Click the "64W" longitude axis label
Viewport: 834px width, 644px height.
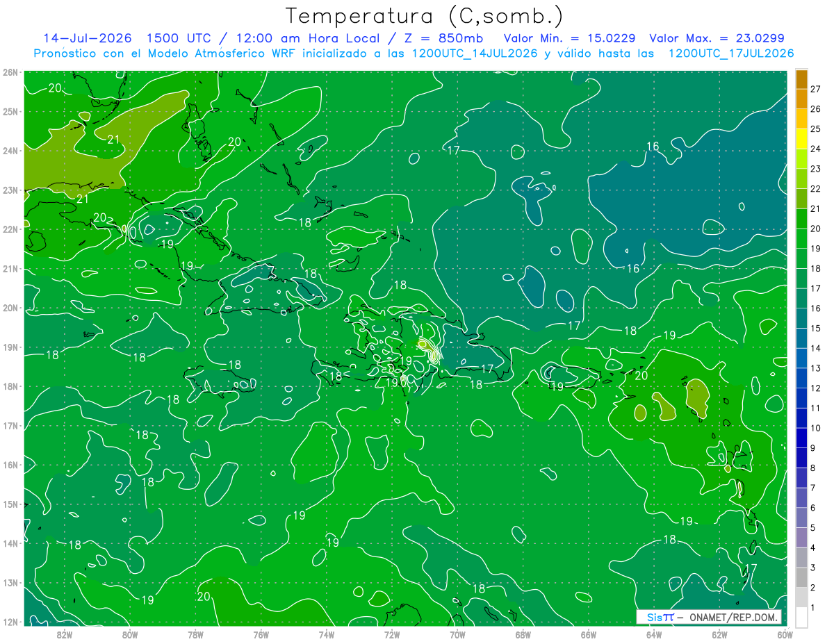[x=654, y=634]
